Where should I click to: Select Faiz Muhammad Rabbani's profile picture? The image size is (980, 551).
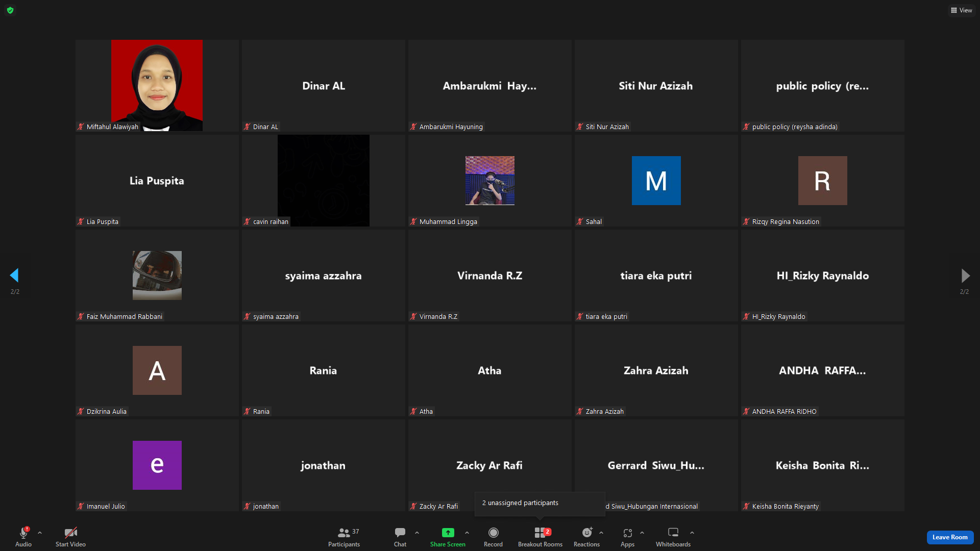[x=157, y=275]
